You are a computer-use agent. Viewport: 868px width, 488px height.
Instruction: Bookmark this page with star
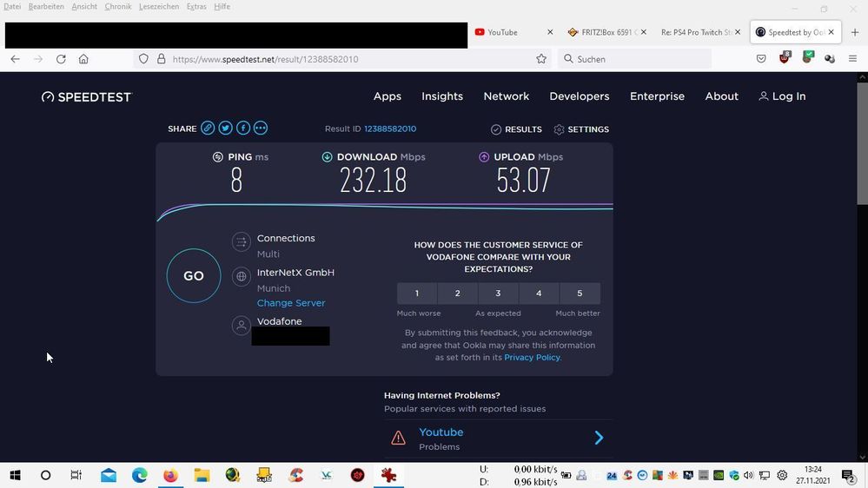click(541, 59)
